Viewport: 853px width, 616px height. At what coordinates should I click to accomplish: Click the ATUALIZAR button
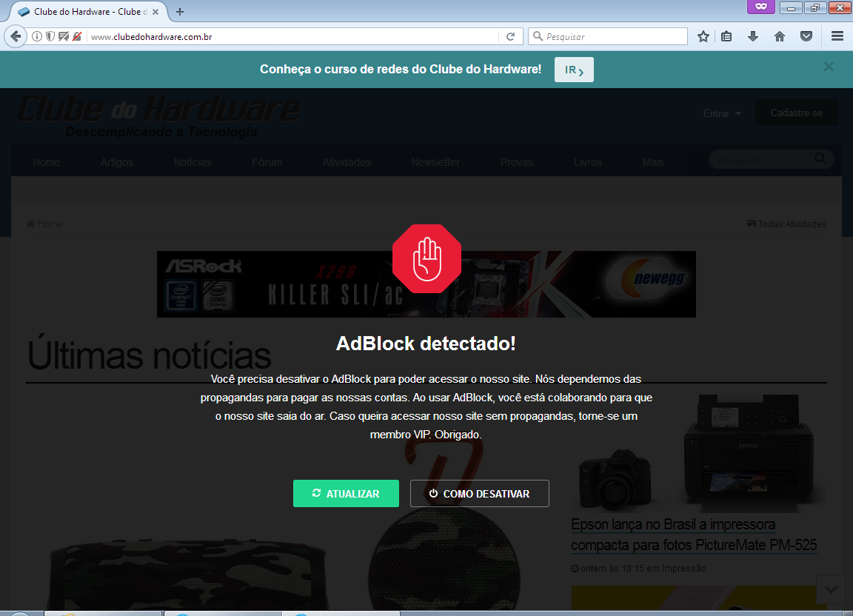tap(346, 494)
